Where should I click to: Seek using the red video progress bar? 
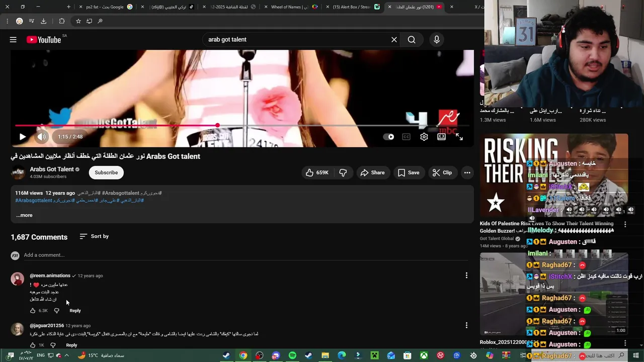click(x=242, y=125)
